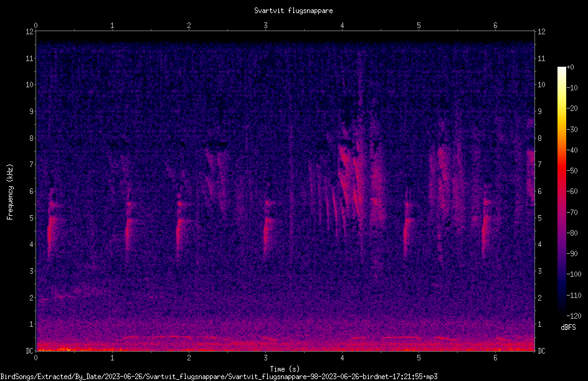This screenshot has width=588, height=381.
Task: Click "11" on the left frequency axis
Action: (x=30, y=58)
